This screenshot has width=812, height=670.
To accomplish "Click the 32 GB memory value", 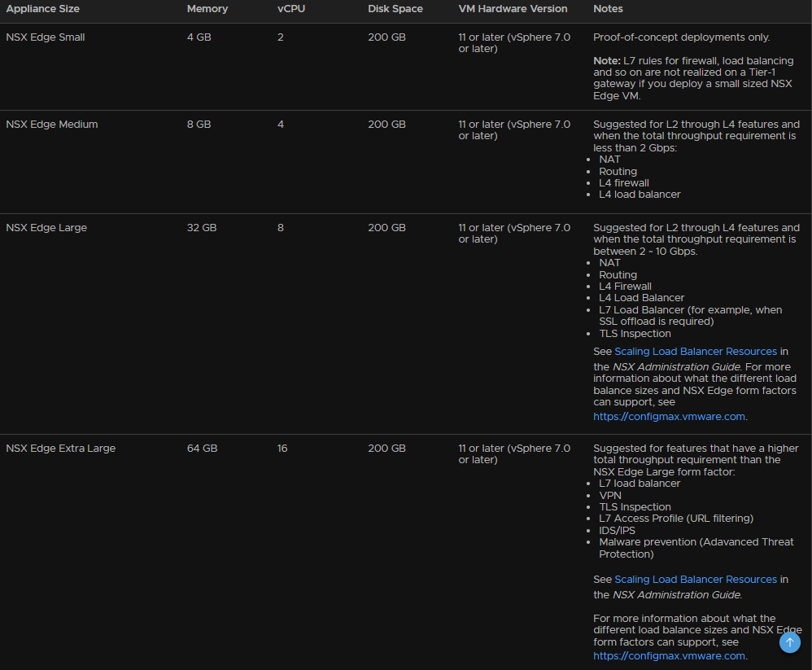I will click(x=202, y=227).
